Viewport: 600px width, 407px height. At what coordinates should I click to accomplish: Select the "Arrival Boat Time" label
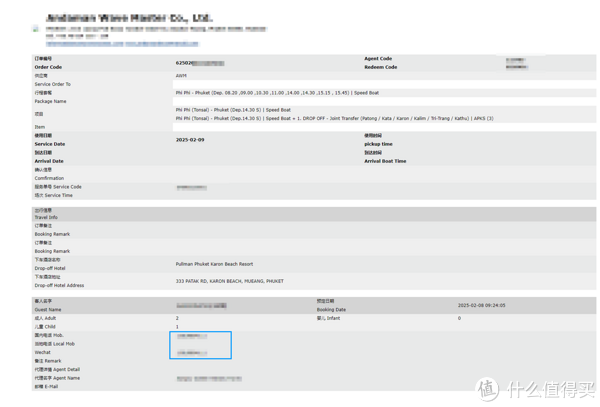point(385,161)
